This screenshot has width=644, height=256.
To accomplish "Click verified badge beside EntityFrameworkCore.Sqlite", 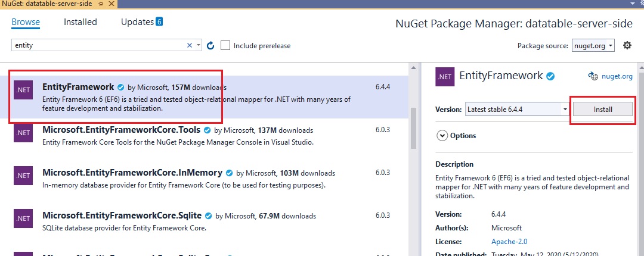I will tap(209, 216).
